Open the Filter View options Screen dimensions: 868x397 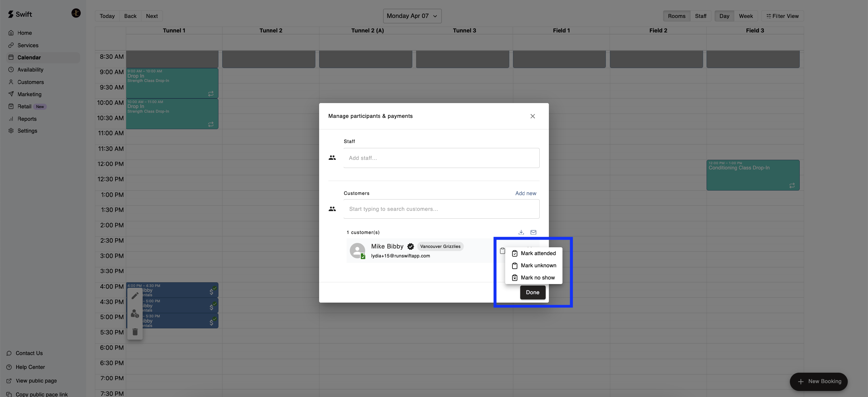point(782,16)
